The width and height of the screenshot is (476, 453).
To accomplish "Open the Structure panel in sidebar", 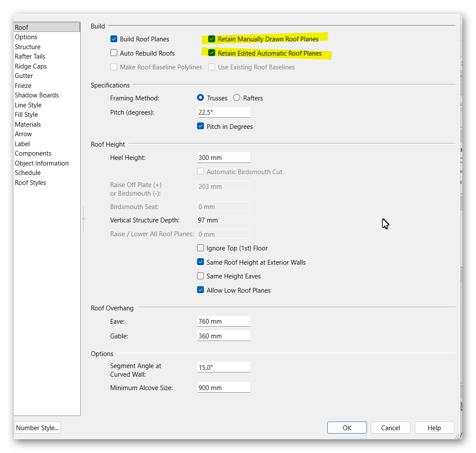I will pyautogui.click(x=28, y=47).
